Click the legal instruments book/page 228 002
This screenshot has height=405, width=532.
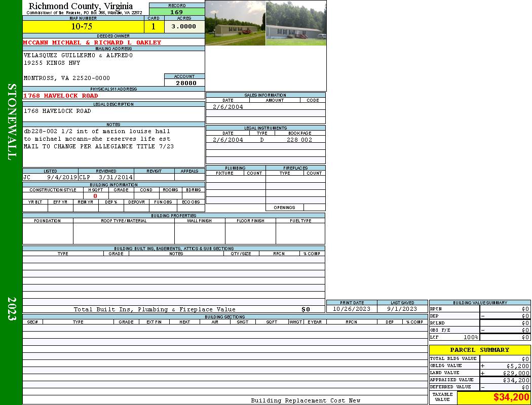coord(299,140)
